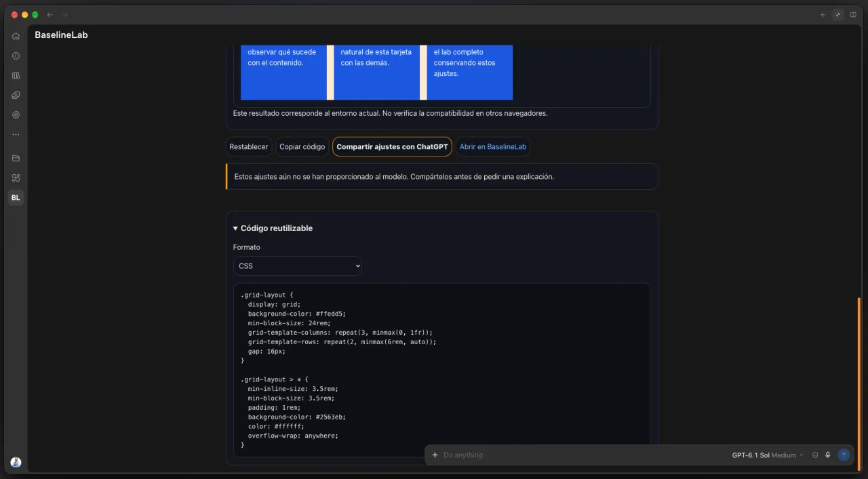This screenshot has height=479, width=868.
Task: Click the '.grid-layout {' selector line
Action: [267, 295]
